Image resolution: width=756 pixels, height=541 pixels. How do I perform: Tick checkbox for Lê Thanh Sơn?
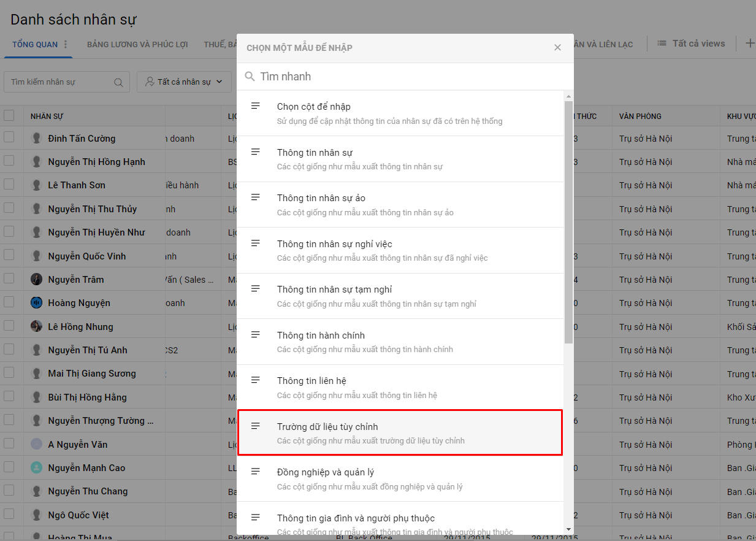pos(9,184)
